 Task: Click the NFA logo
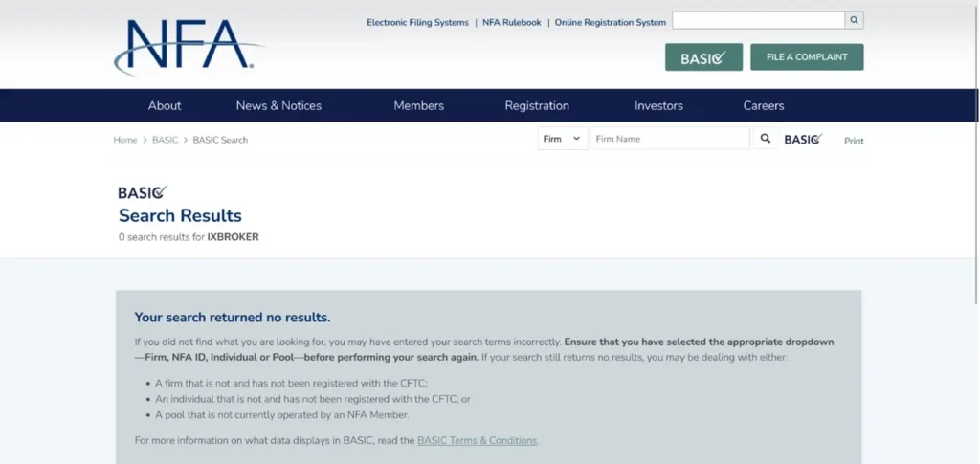click(189, 47)
